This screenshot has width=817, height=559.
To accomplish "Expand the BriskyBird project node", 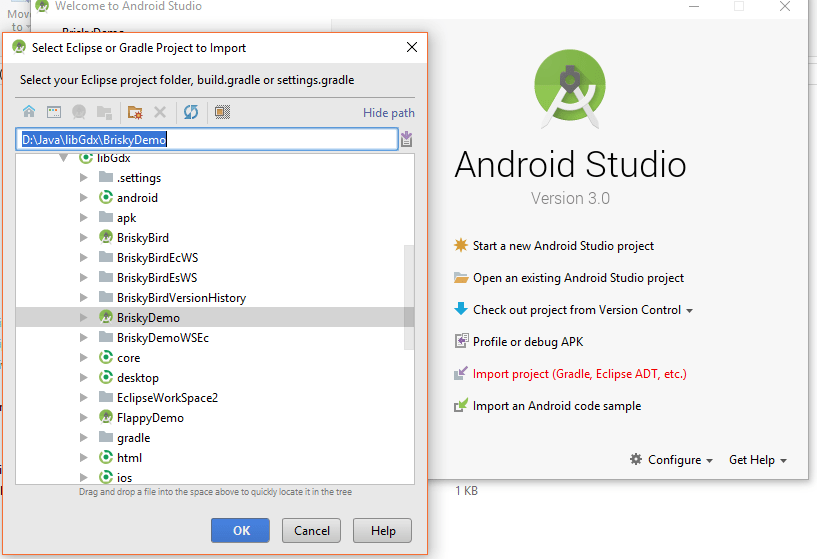I will coord(83,238).
